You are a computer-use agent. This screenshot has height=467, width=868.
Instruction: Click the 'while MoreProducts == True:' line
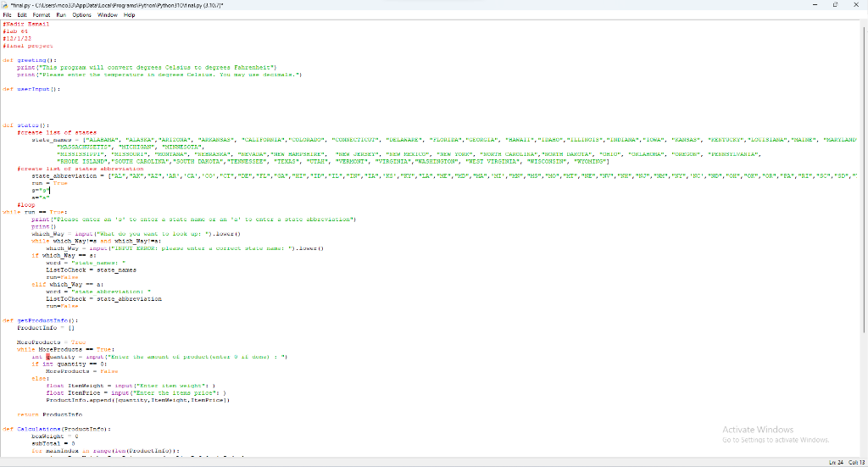click(66, 350)
